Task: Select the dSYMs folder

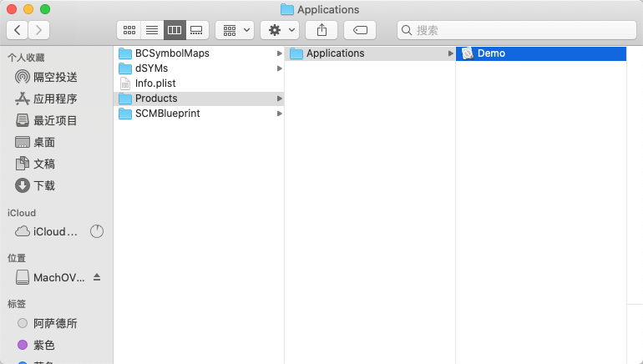Action: point(199,68)
